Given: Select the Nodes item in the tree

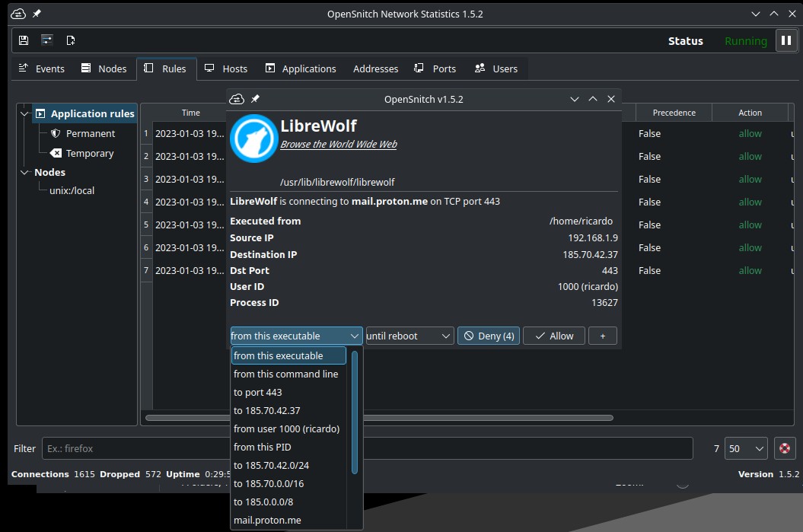Looking at the screenshot, I should pyautogui.click(x=49, y=173).
